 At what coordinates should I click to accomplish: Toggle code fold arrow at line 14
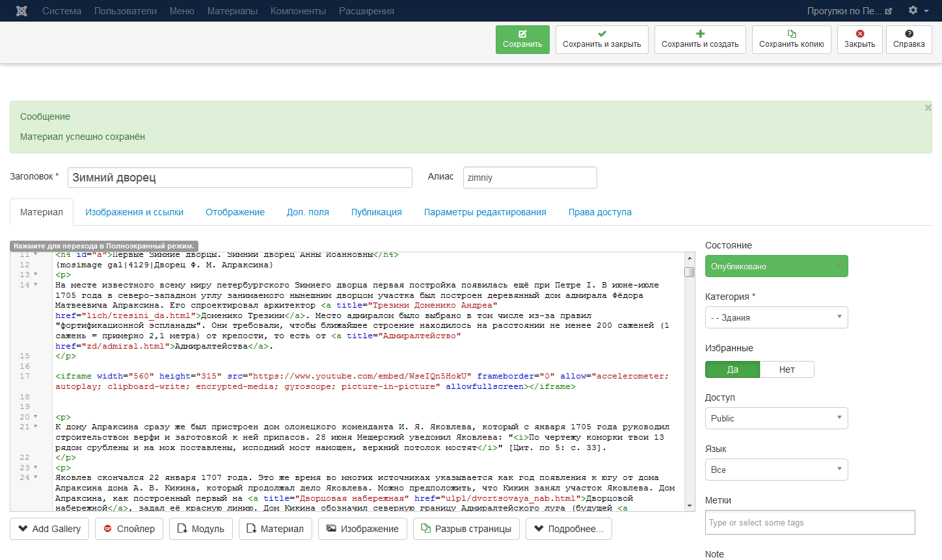(36, 285)
